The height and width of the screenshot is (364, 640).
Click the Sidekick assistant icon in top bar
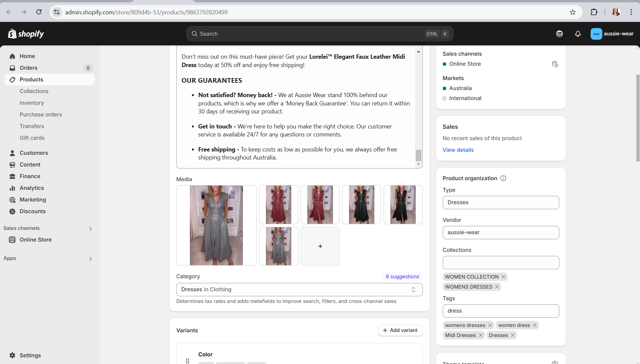(560, 34)
